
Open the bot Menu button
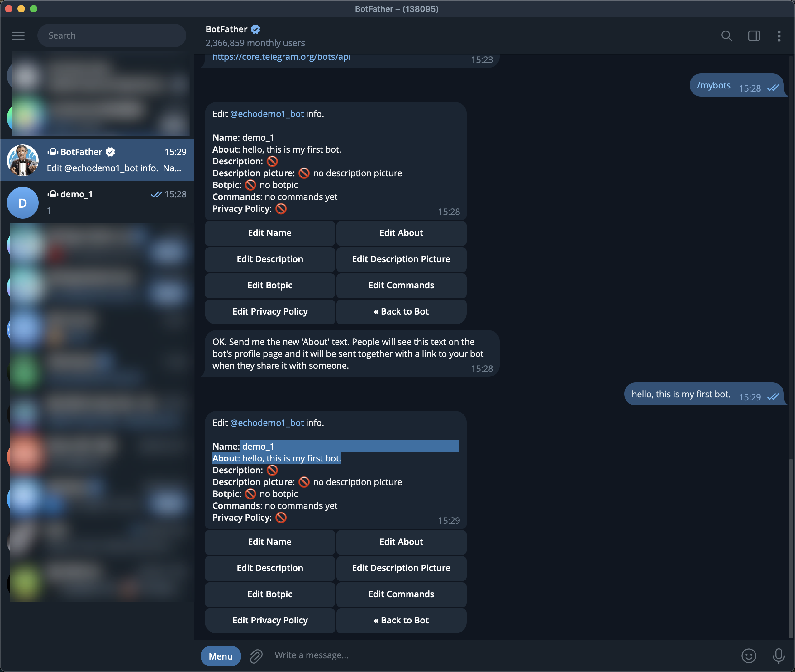[221, 656]
